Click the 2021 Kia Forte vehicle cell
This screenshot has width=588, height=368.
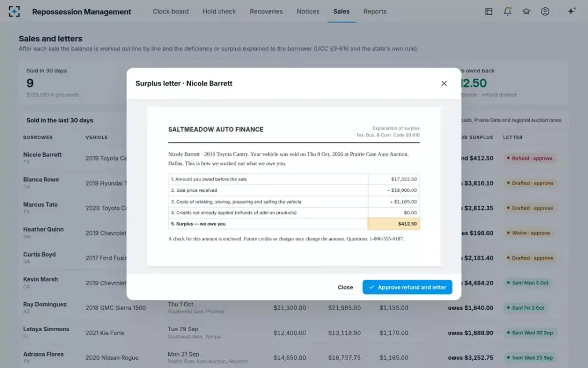coord(105,333)
